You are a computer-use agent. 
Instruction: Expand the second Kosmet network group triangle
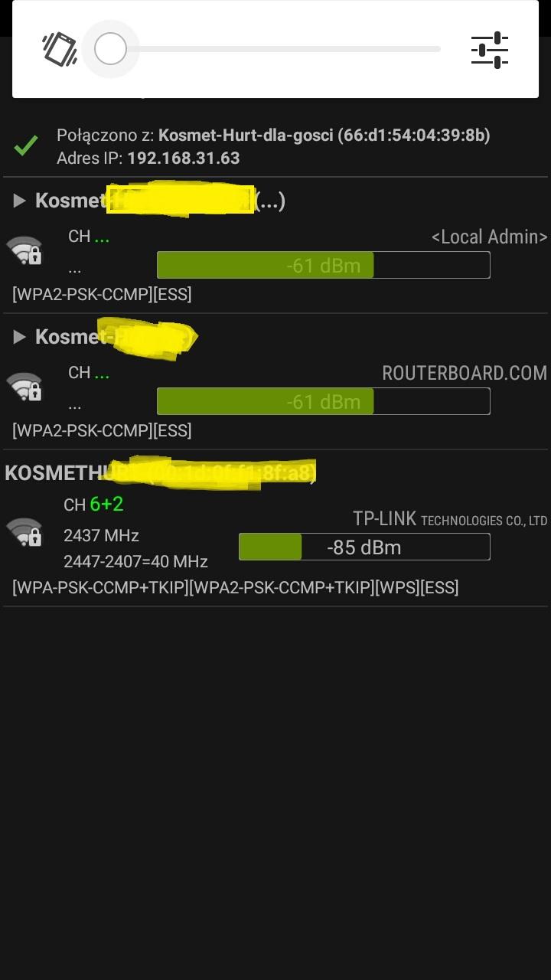pyautogui.click(x=20, y=338)
